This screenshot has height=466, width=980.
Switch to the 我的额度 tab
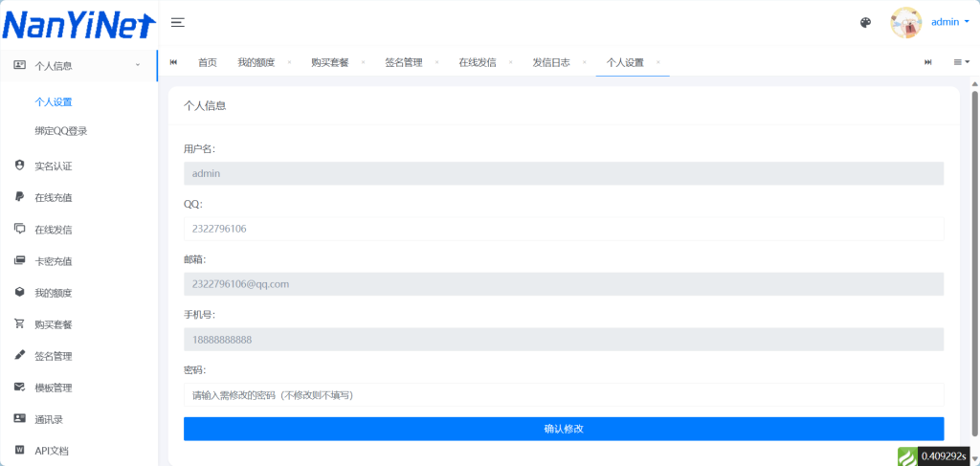coord(256,62)
